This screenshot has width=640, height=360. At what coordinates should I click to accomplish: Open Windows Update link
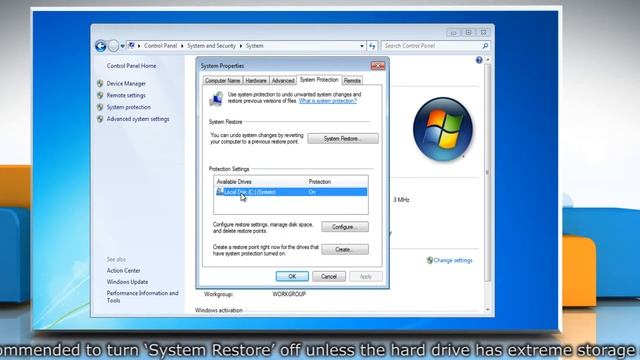[127, 282]
